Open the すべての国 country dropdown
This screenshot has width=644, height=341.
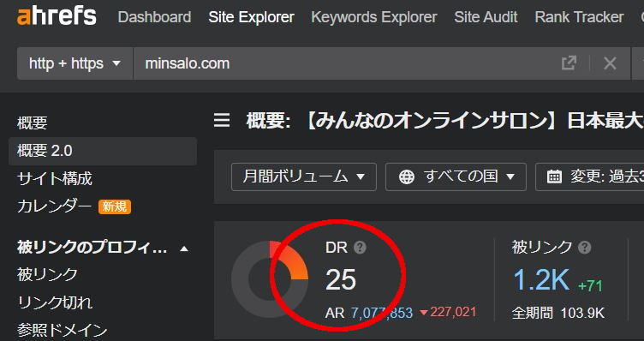pos(456,176)
